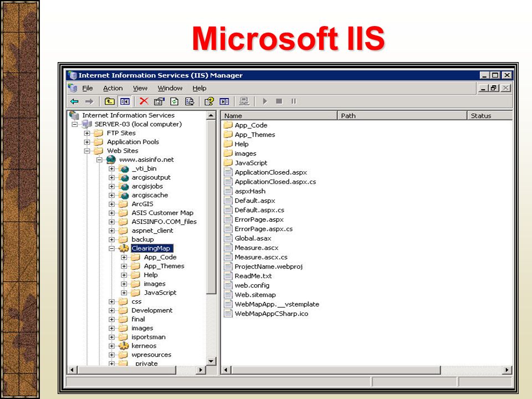Select ErrorPage.aspx.cs in the list
532x399 pixels.
[x=264, y=229]
